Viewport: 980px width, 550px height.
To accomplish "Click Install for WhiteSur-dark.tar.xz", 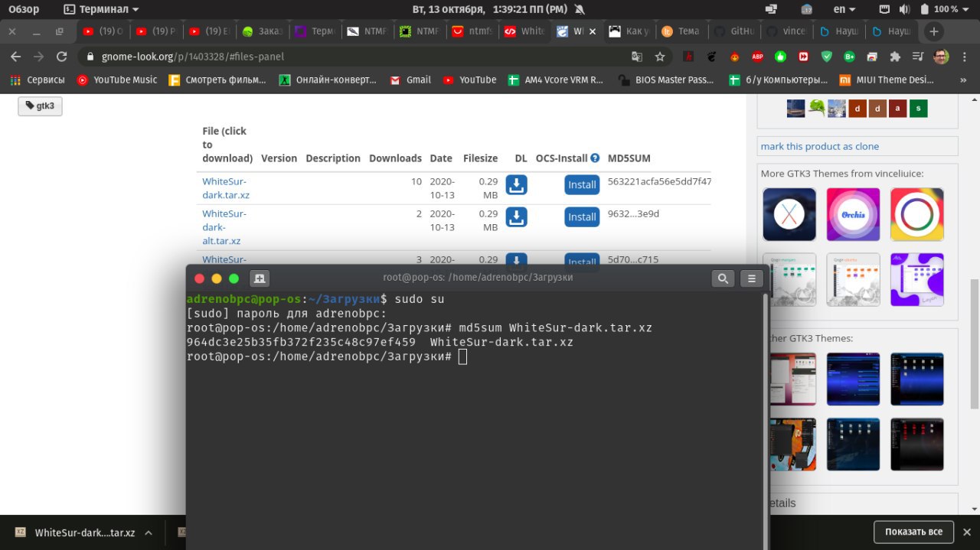I will point(582,185).
